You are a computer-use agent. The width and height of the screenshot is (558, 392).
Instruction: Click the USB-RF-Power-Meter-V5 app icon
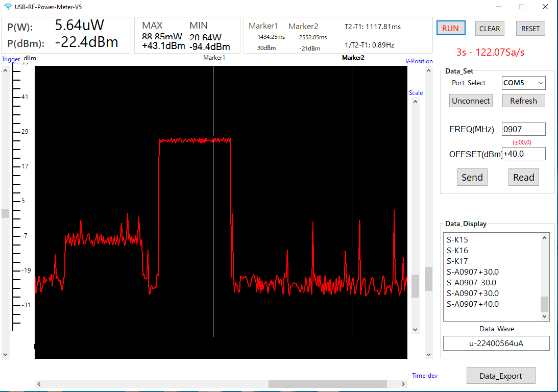[x=8, y=7]
